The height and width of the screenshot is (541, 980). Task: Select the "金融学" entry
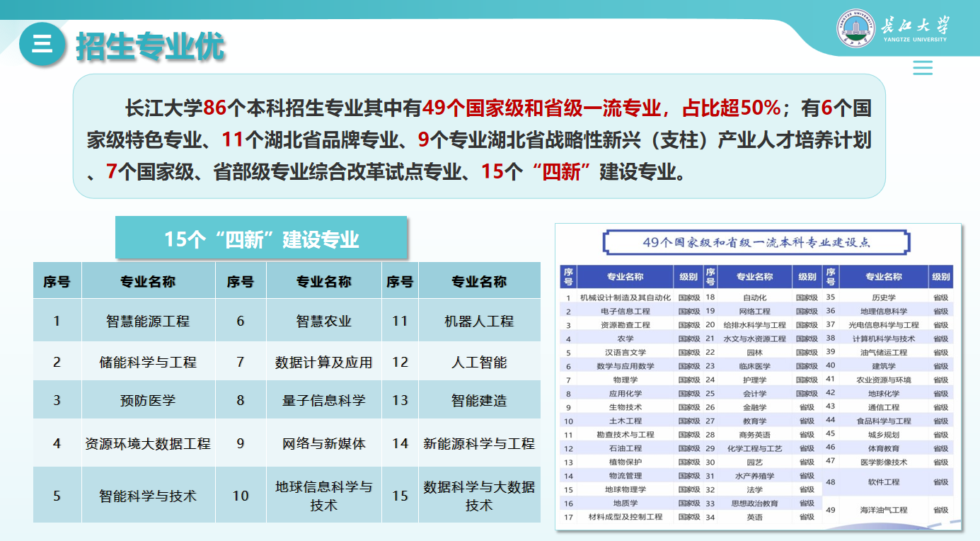(x=755, y=407)
